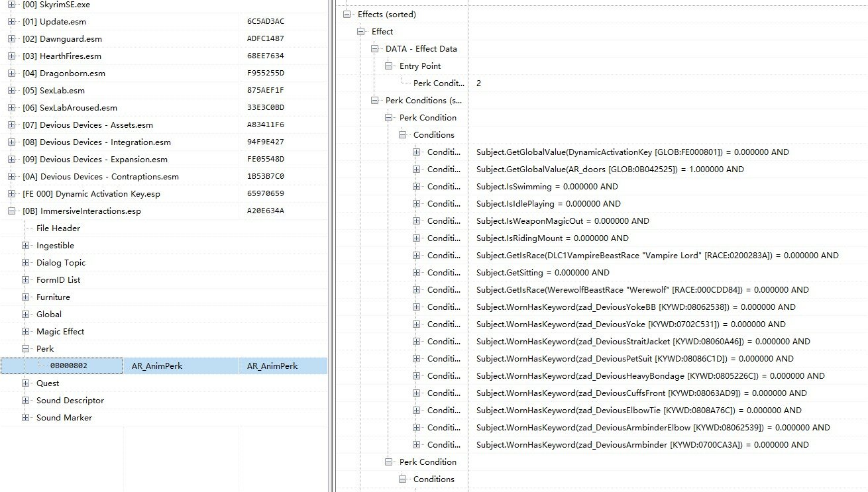This screenshot has width=868, height=492.
Task: Expand the AR_doors condition row
Action: tap(416, 170)
